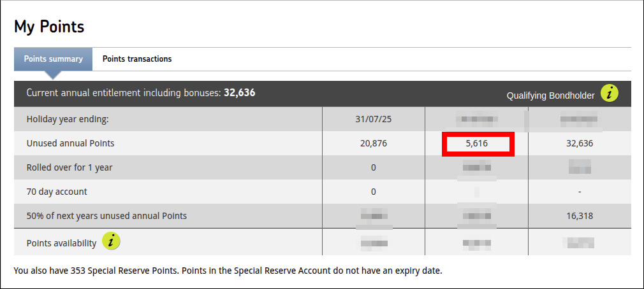644x289 pixels.
Task: Click the Rolled over zero value for 31/07/25
Action: (x=374, y=167)
